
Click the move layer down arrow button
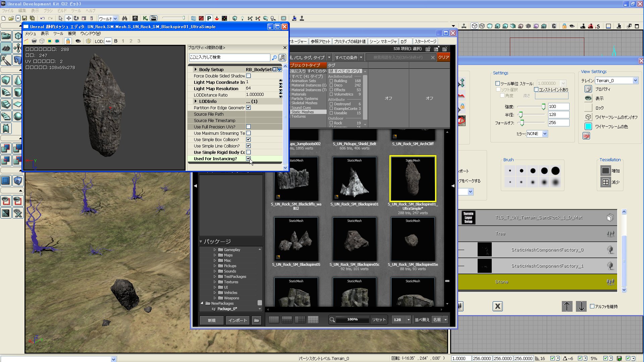pyautogui.click(x=581, y=306)
